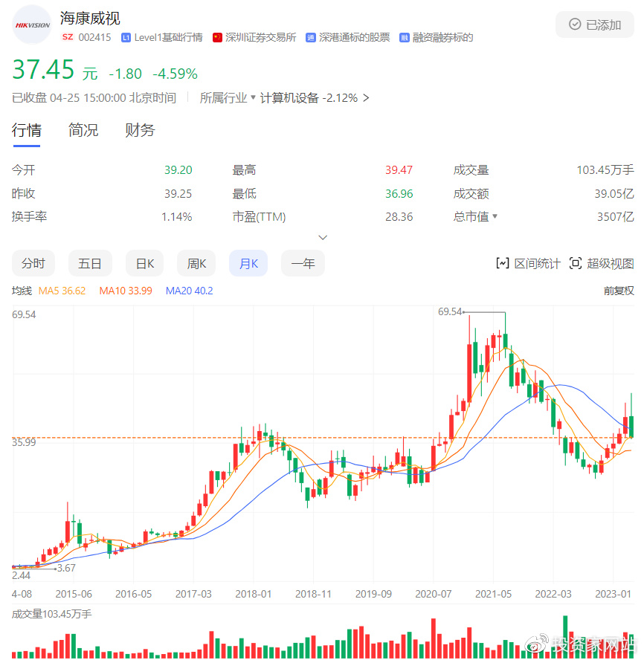Click the 2021-05 date axis label
The height and width of the screenshot is (660, 644).
[493, 594]
